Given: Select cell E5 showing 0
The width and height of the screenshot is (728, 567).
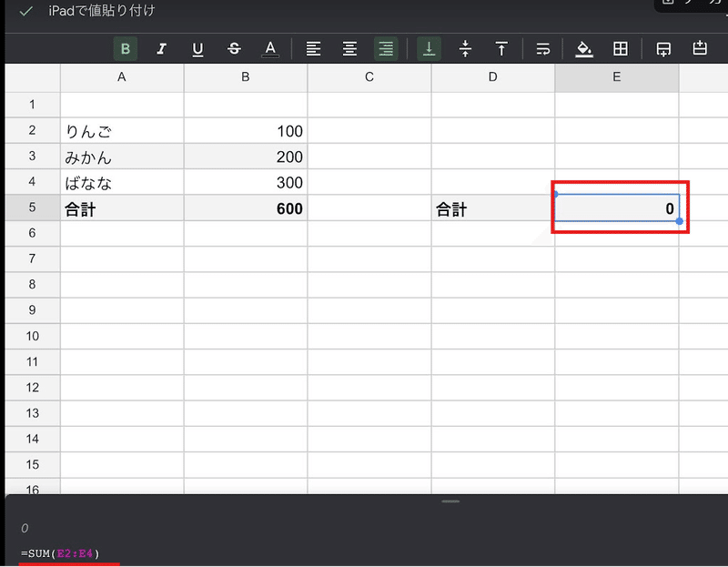Looking at the screenshot, I should (617, 208).
